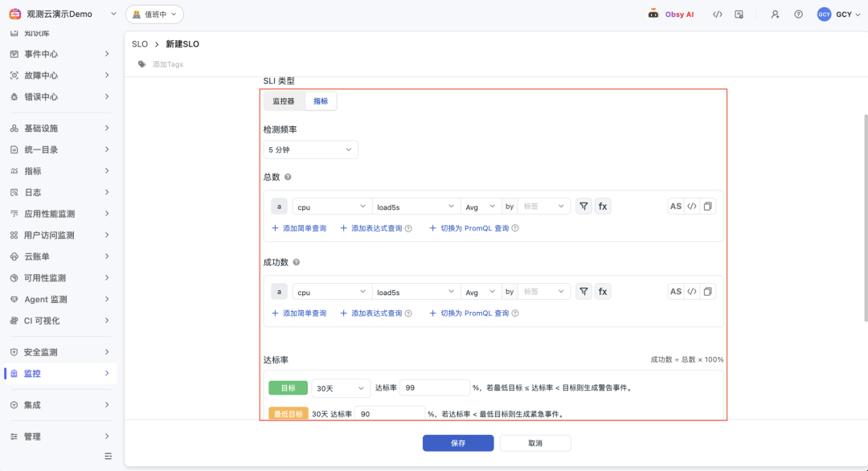Switch to code view in 总数 query
This screenshot has width=868, height=471.
point(692,207)
